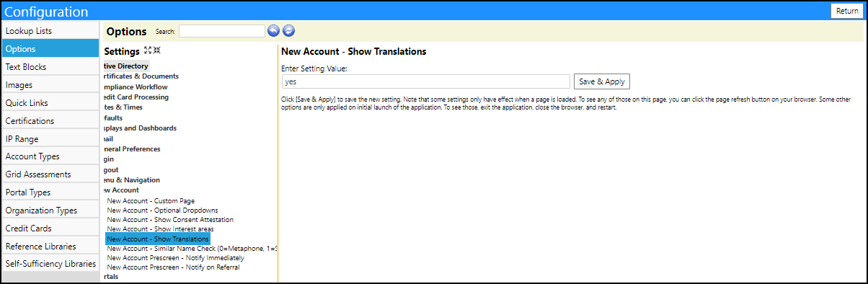Expand the Logout settings group
The height and width of the screenshot is (284, 868).
point(111,169)
